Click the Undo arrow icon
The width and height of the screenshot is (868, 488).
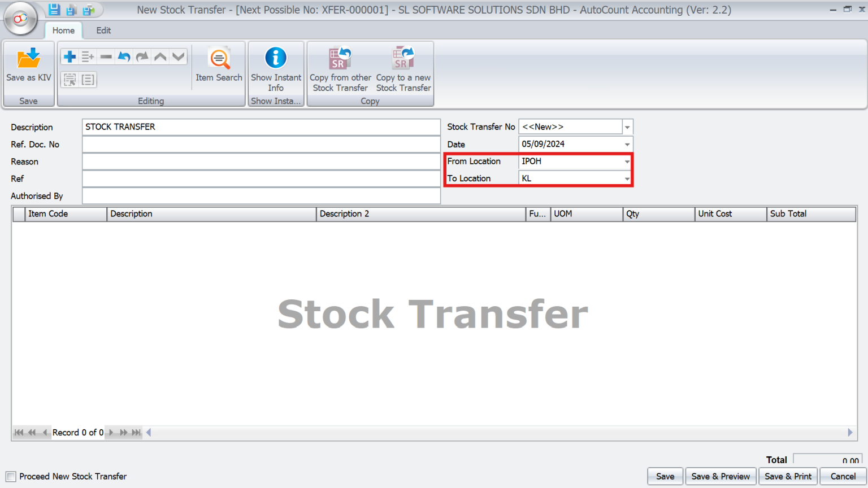pos(124,56)
